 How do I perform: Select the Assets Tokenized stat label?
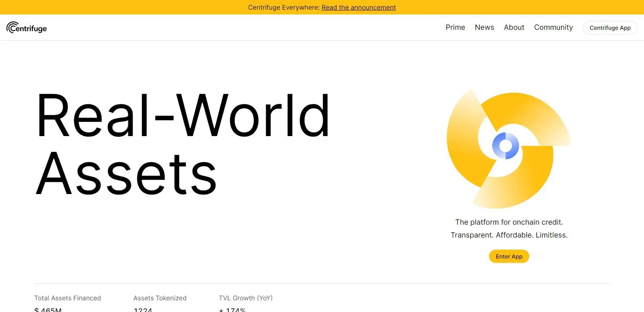pos(160,298)
